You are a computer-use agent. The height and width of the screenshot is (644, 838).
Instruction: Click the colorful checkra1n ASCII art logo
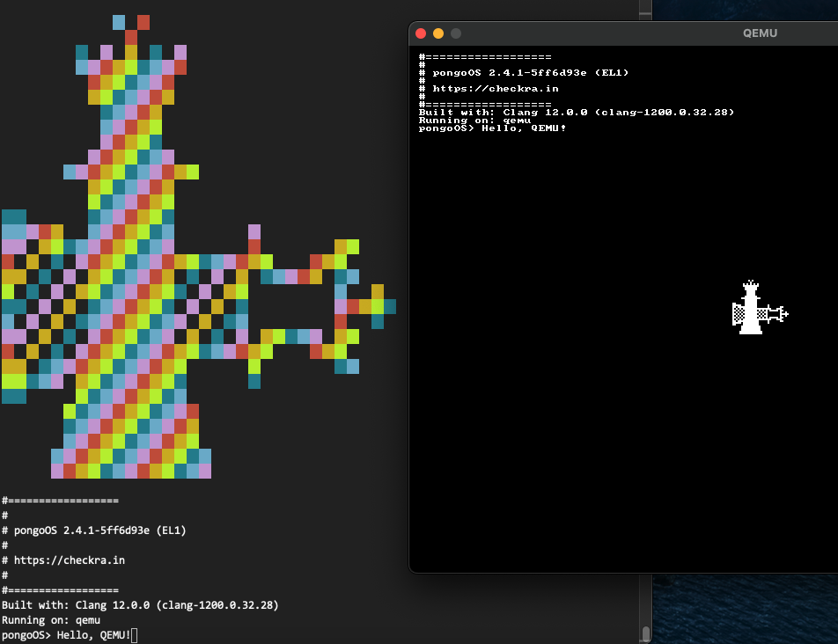point(198,246)
